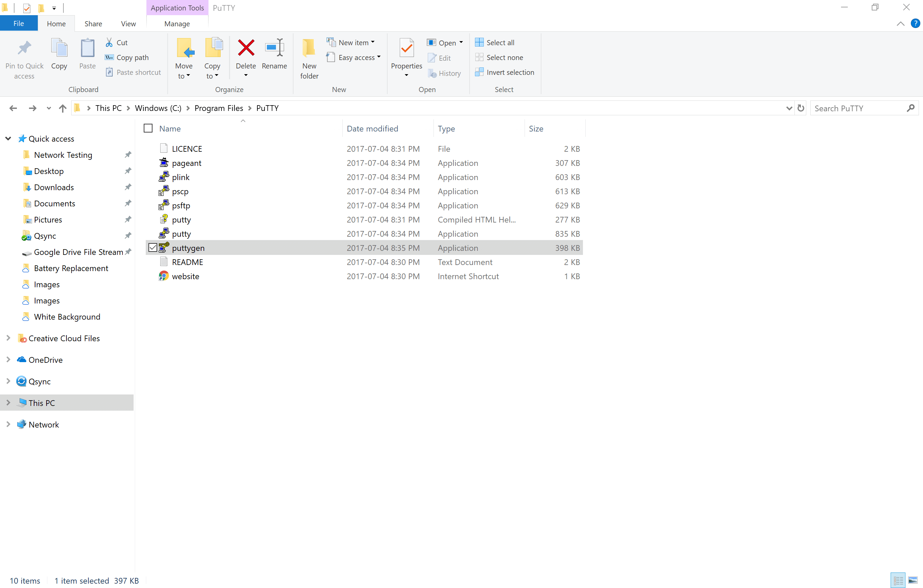Click Paste shortcut option
923x588 pixels.
click(133, 72)
